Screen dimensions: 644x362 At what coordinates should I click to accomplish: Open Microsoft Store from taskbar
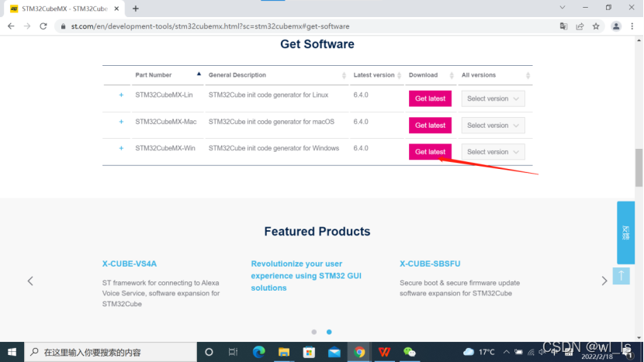point(309,352)
